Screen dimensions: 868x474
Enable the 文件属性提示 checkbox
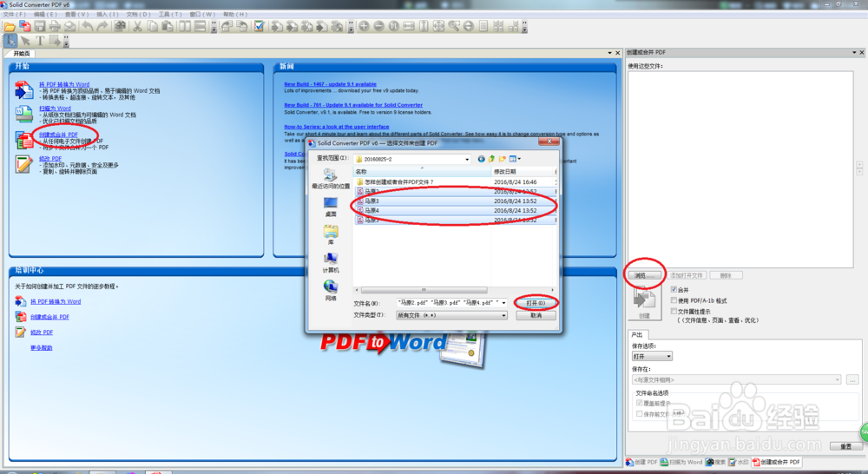[x=674, y=311]
